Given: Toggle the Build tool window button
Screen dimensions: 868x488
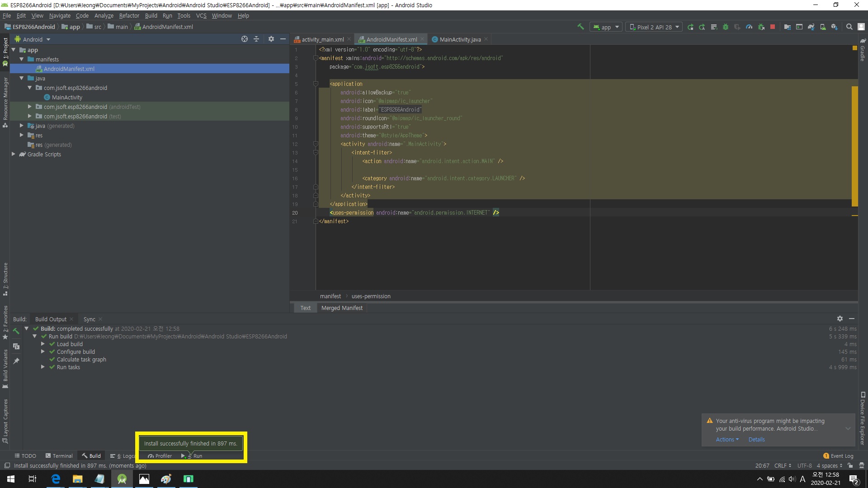Looking at the screenshot, I should (x=91, y=456).
